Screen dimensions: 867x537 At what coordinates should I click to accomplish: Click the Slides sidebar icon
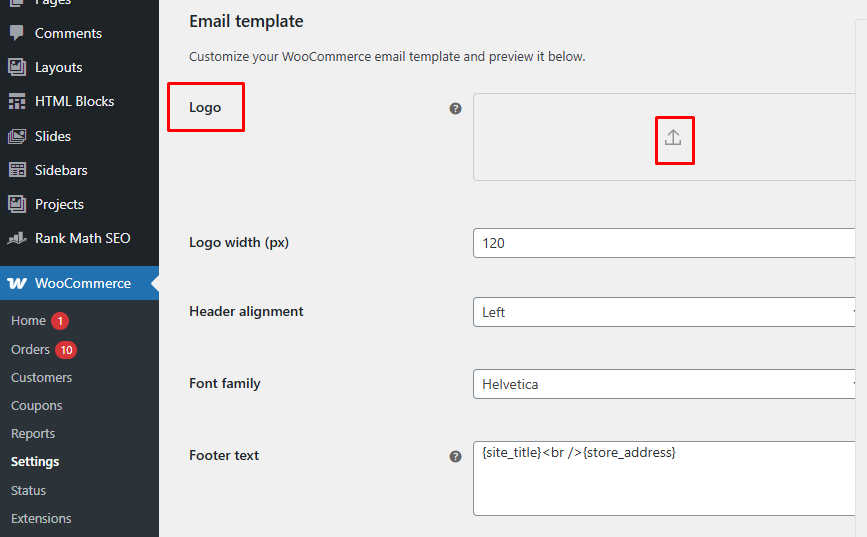tap(17, 136)
